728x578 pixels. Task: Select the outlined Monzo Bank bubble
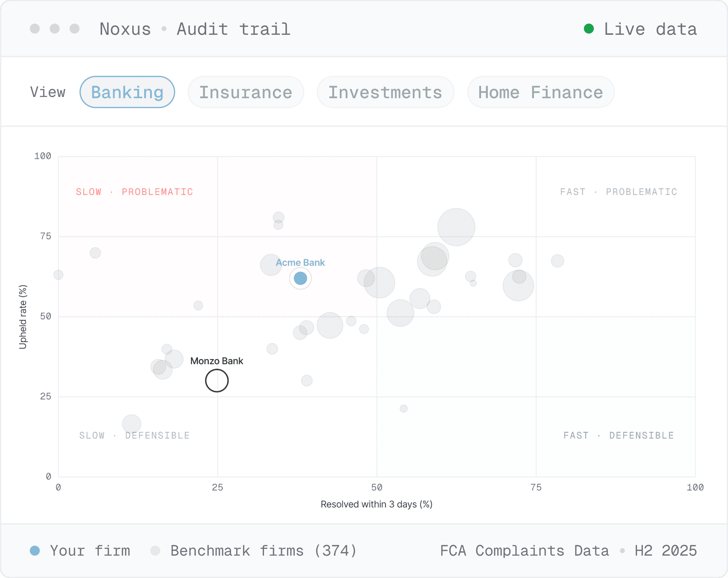click(x=217, y=380)
